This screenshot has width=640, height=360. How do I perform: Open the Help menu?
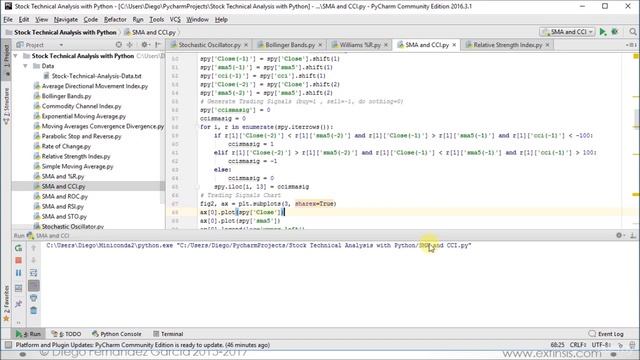221,20
